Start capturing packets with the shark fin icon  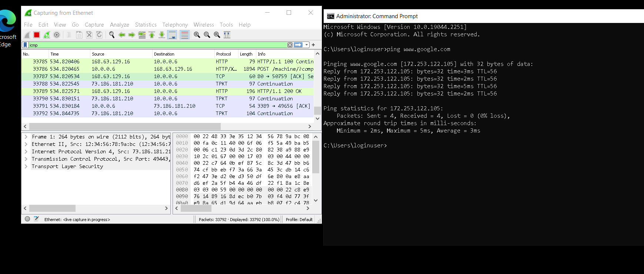point(27,35)
